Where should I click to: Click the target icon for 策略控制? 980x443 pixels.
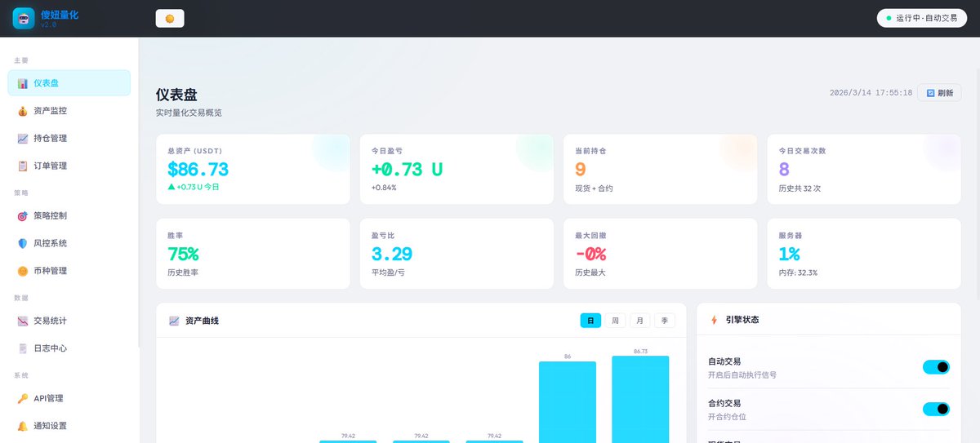click(23, 216)
